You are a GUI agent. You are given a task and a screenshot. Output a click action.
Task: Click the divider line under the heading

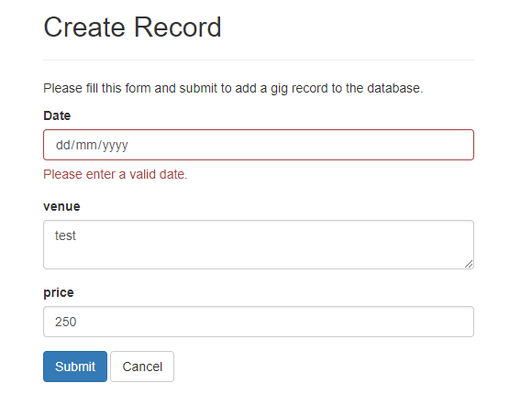coord(259,60)
